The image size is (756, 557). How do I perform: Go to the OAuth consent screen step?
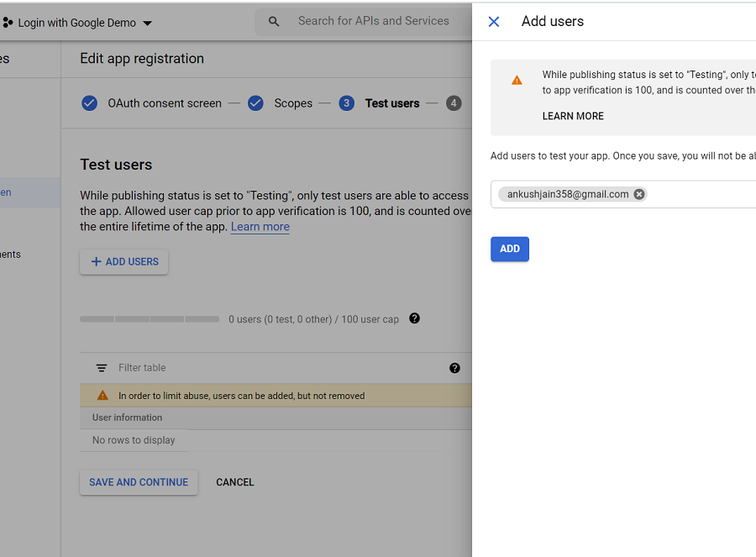[x=165, y=103]
